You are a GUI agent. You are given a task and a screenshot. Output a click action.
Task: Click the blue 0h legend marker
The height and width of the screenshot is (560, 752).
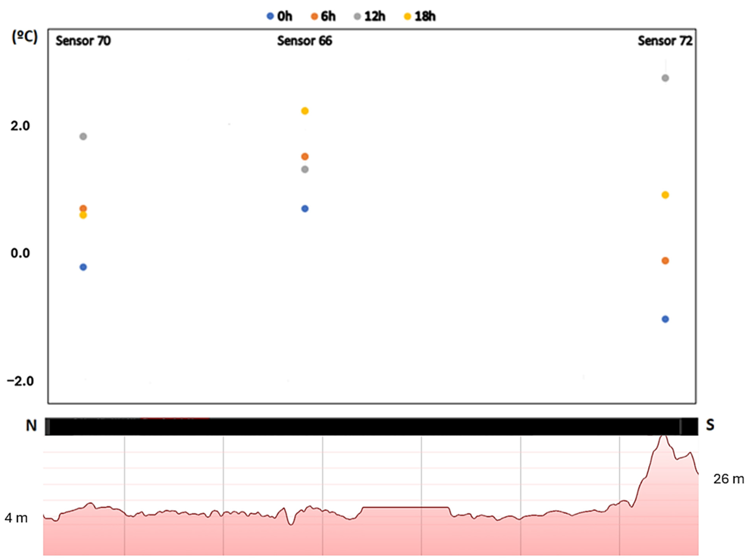[x=270, y=16]
